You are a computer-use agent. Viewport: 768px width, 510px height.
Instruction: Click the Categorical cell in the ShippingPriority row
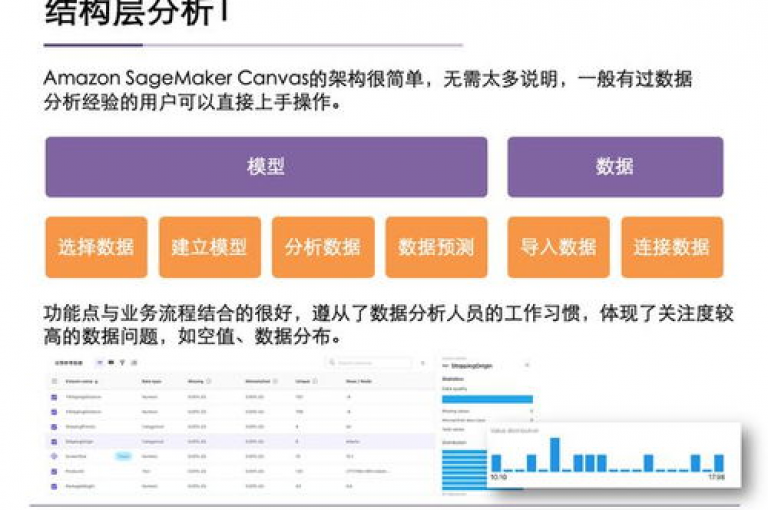point(152,427)
